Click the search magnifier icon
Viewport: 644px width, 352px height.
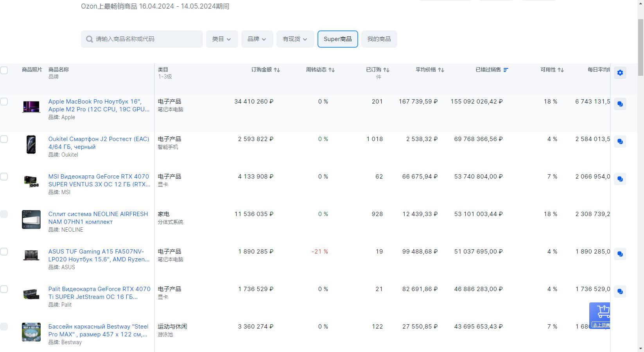click(90, 39)
